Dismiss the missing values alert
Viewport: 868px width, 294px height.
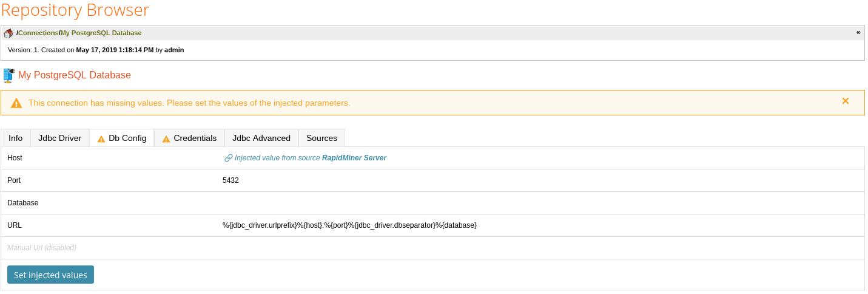pos(845,101)
